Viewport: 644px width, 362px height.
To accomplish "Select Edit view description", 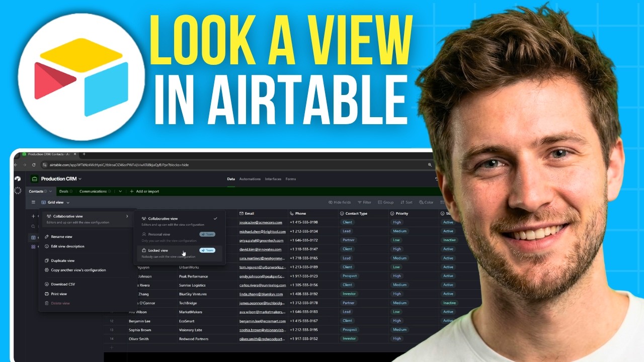I will 67,246.
